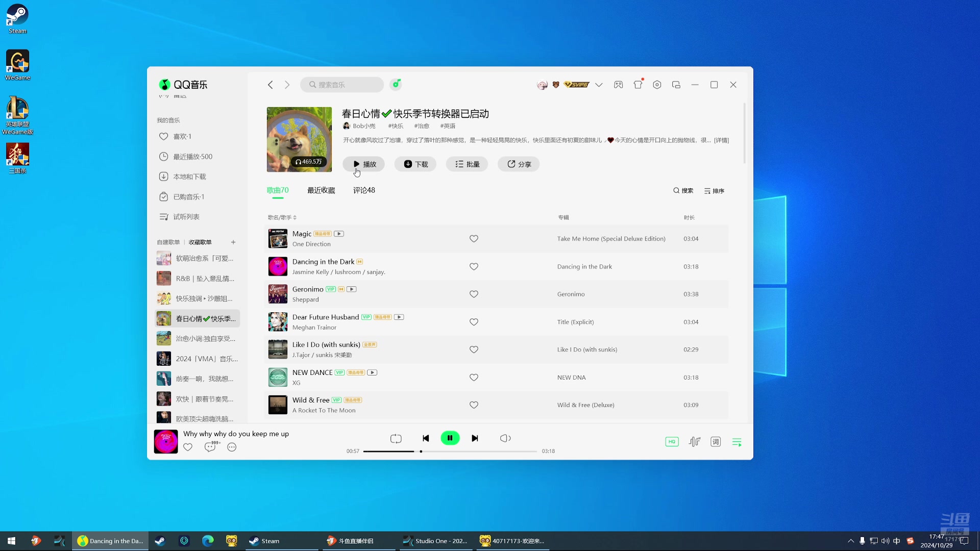Viewport: 980px width, 551px height.
Task: Like the currently playing song
Action: [x=188, y=447]
